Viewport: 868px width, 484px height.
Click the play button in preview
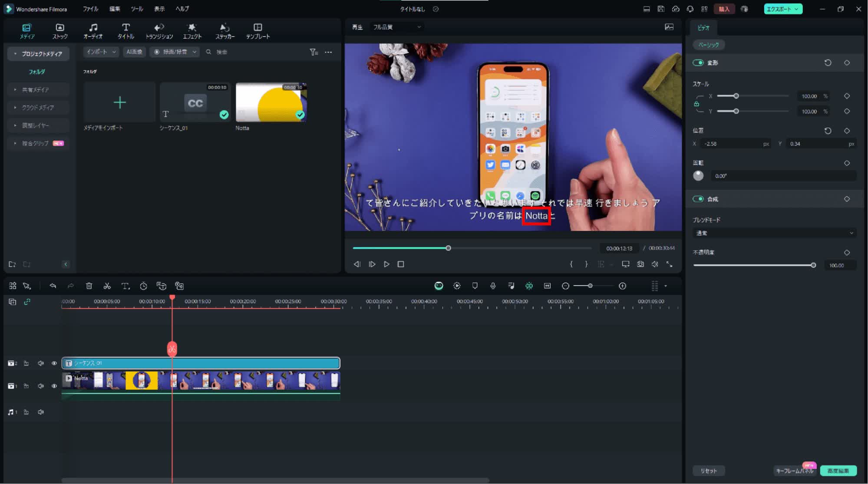click(386, 264)
